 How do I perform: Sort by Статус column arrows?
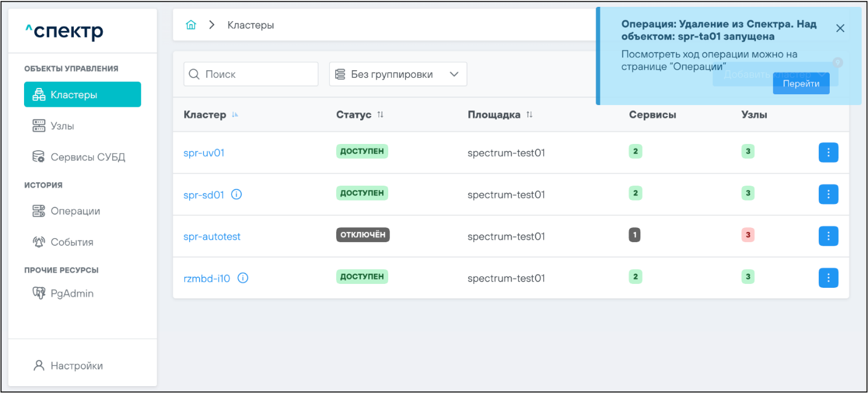click(380, 115)
